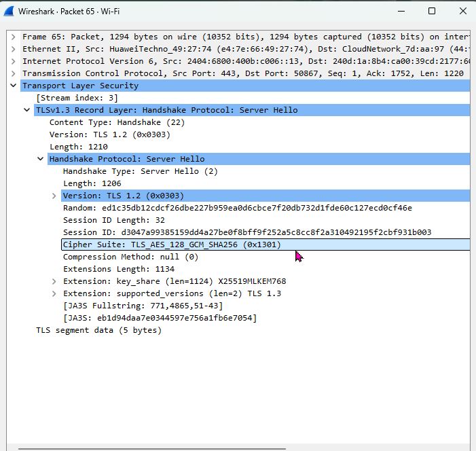Select TLSv1.3 Record Layer Server Hello row
This screenshot has height=451, width=476.
pos(252,110)
